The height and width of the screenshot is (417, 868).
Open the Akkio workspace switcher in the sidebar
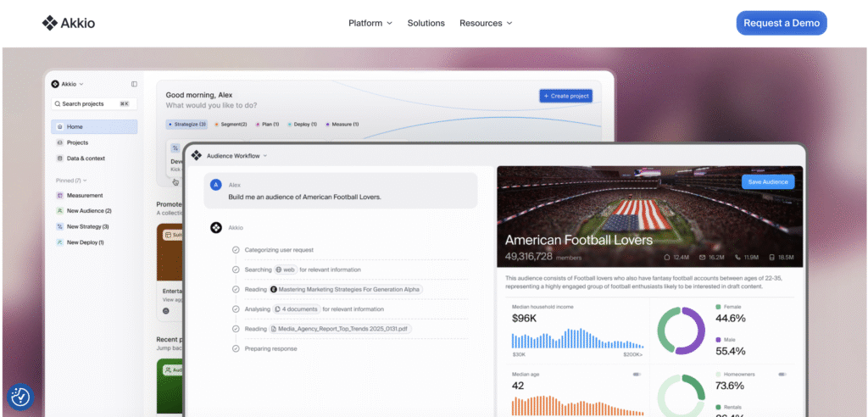click(68, 84)
